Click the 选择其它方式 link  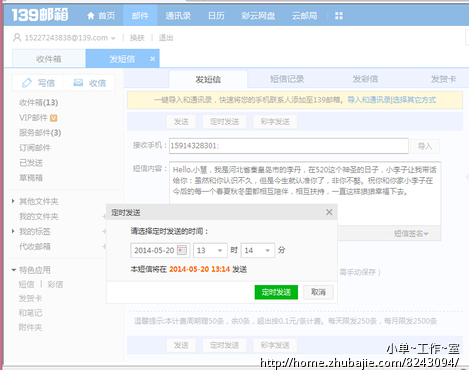pos(414,100)
